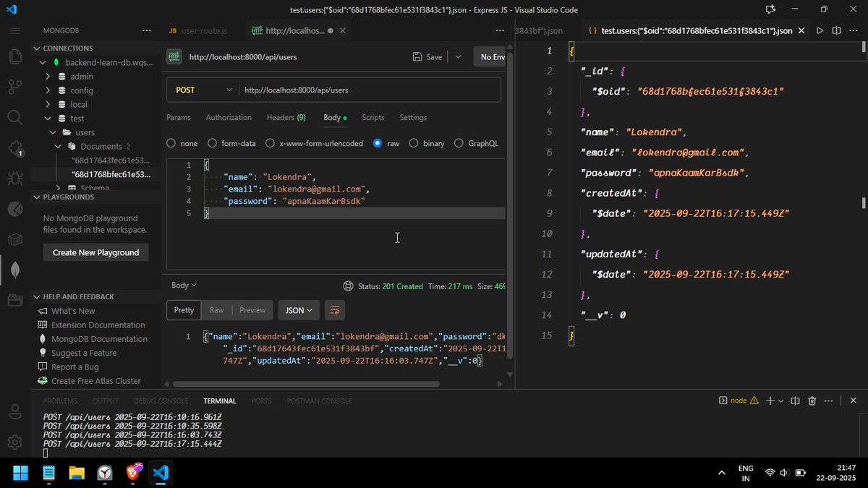
Task: Click the request URL input field
Action: click(370, 90)
